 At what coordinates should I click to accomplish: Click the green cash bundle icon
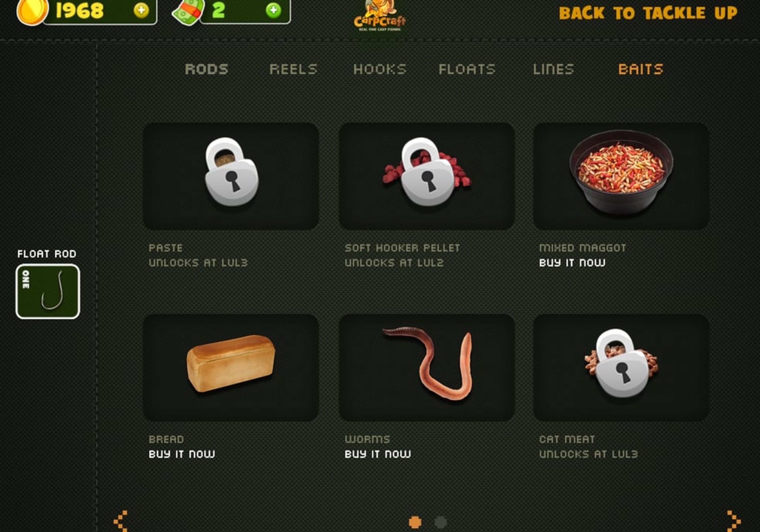pyautogui.click(x=188, y=12)
